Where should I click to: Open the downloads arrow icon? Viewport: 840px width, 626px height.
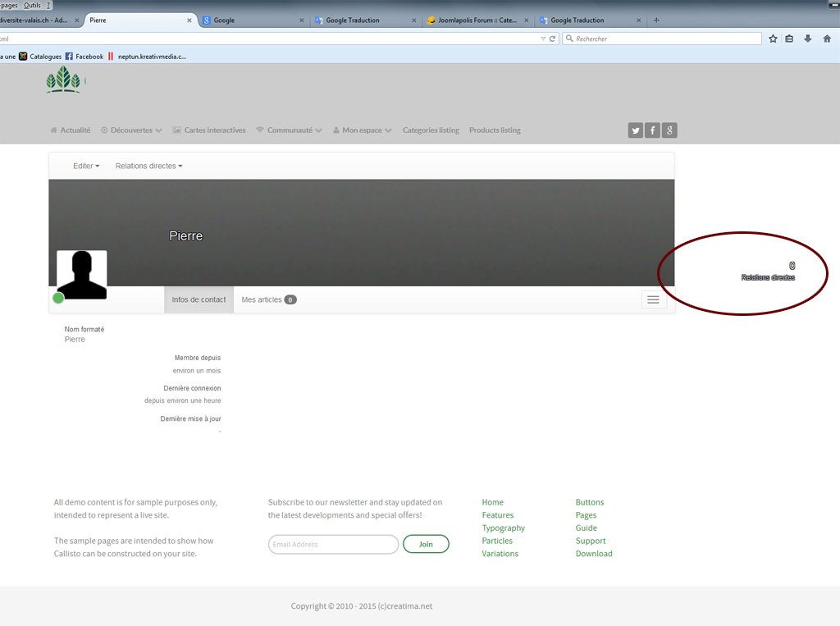point(808,39)
